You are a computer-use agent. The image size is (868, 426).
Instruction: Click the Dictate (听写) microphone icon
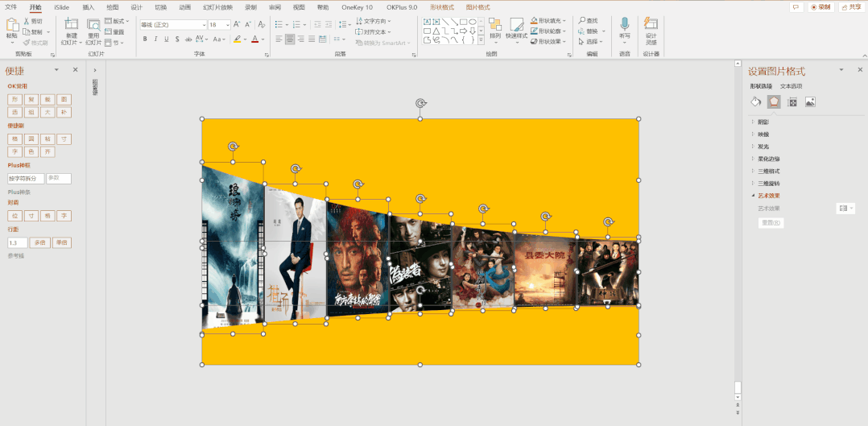(625, 24)
